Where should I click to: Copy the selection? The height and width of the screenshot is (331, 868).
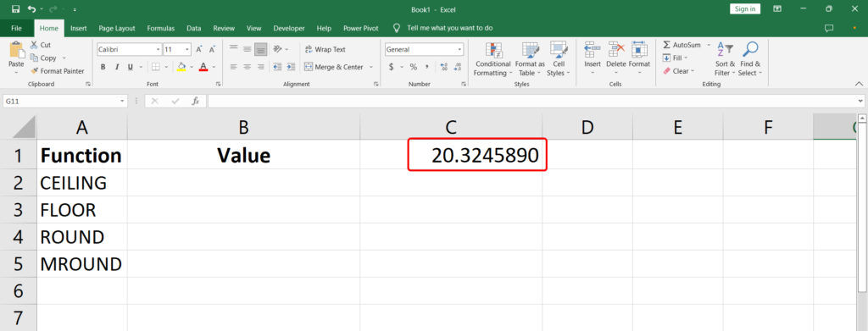point(43,58)
